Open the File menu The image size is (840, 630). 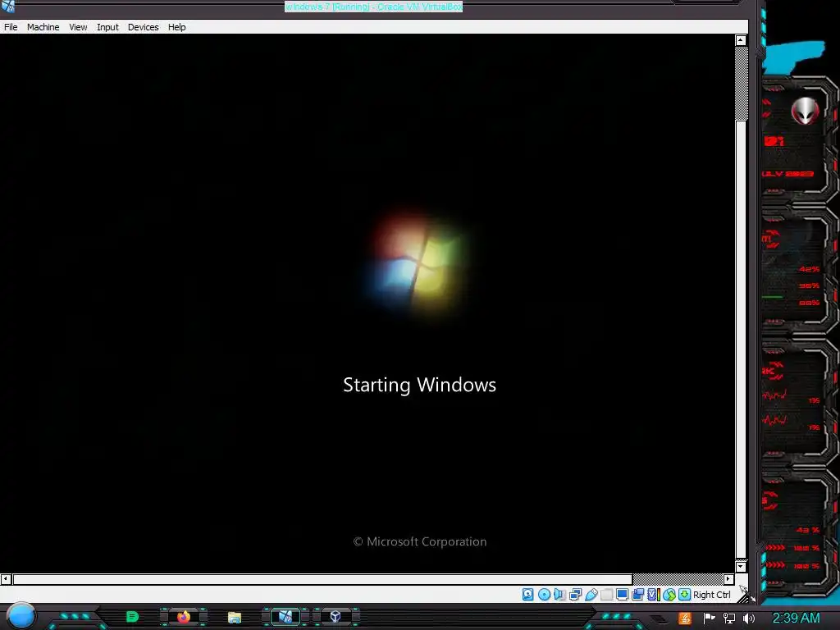click(11, 27)
